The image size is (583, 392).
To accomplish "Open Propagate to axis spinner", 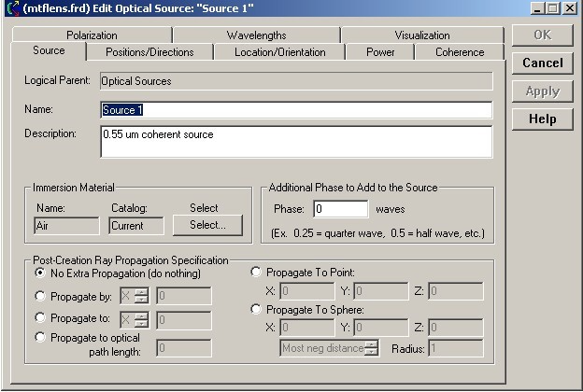I will click(141, 320).
